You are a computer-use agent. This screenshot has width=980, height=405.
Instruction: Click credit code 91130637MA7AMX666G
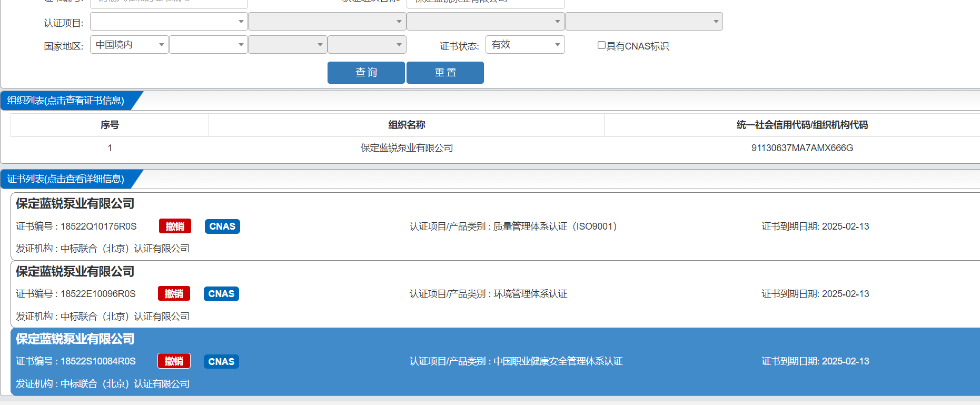click(x=802, y=148)
